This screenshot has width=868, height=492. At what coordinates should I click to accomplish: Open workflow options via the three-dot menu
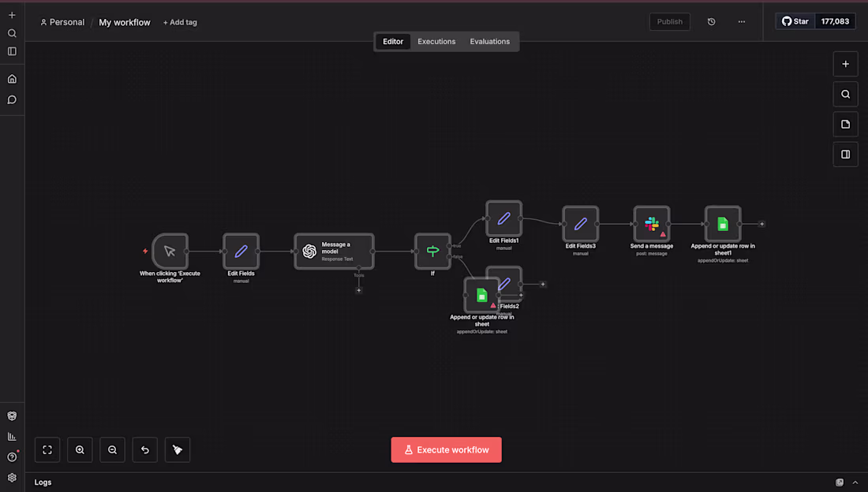pos(741,21)
